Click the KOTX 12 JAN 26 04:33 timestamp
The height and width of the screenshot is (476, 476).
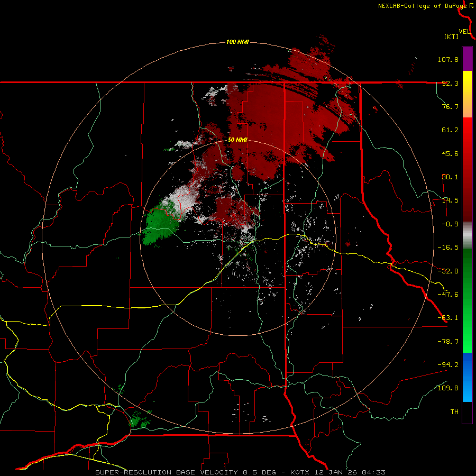coord(338,472)
